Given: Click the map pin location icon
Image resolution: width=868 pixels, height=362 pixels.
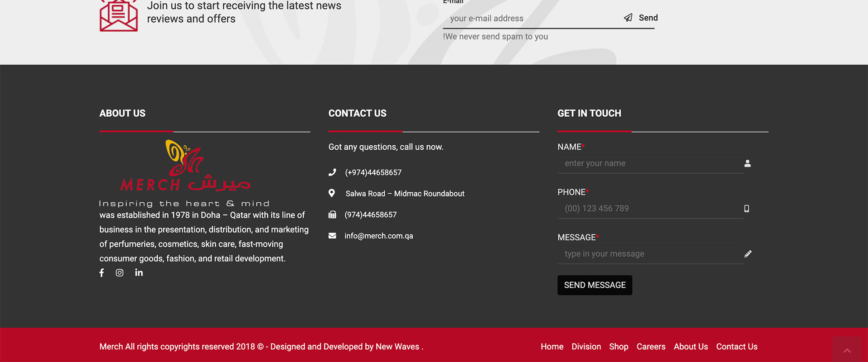Looking at the screenshot, I should [332, 193].
